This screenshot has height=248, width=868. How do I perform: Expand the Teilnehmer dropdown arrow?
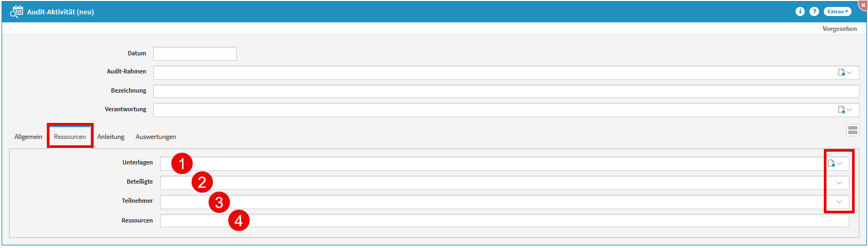pyautogui.click(x=839, y=202)
